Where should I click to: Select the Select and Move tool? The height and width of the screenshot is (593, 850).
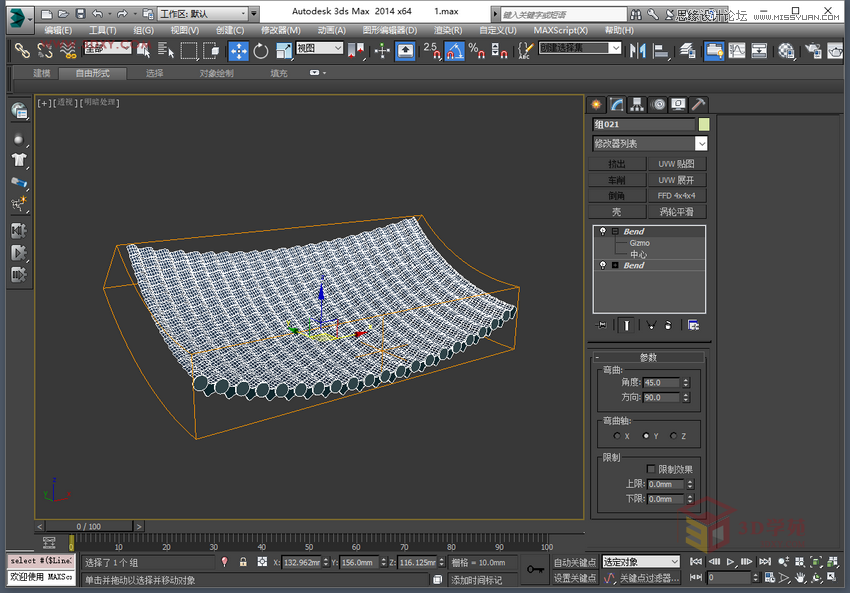click(238, 51)
